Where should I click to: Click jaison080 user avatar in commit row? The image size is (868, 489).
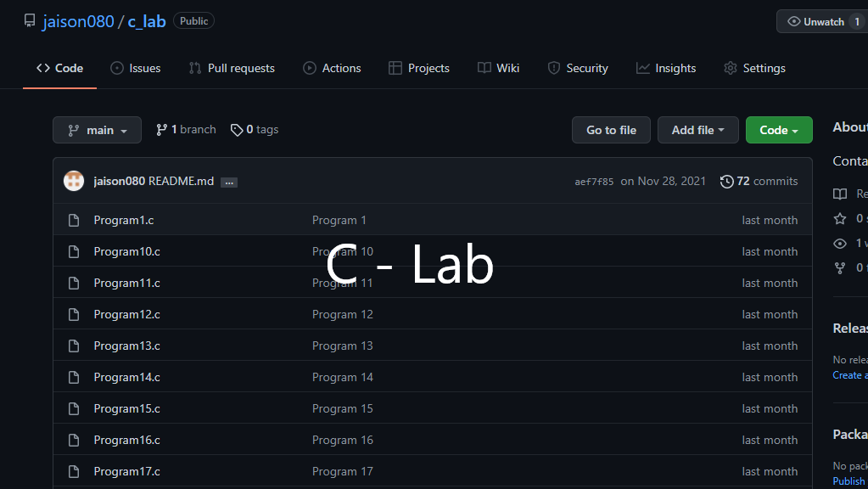[74, 181]
